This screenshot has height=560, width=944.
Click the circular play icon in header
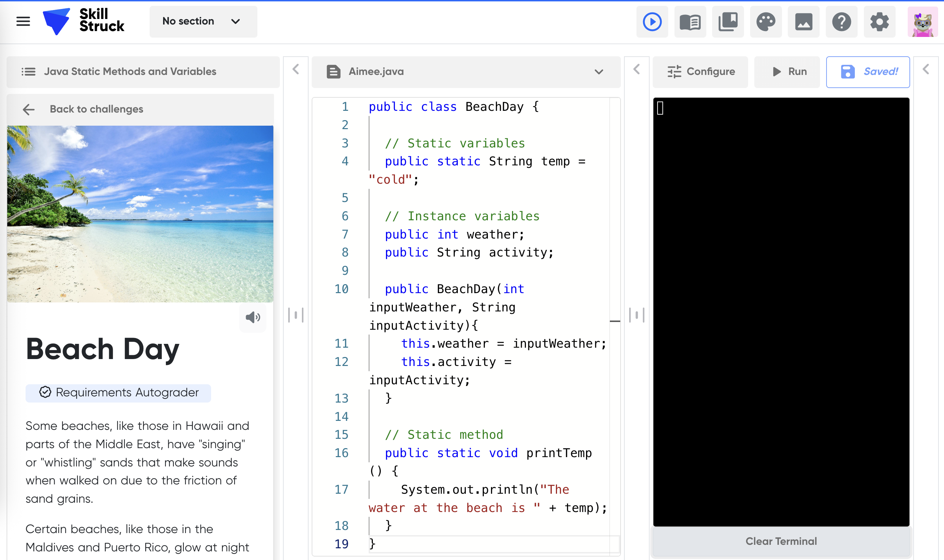[652, 21]
